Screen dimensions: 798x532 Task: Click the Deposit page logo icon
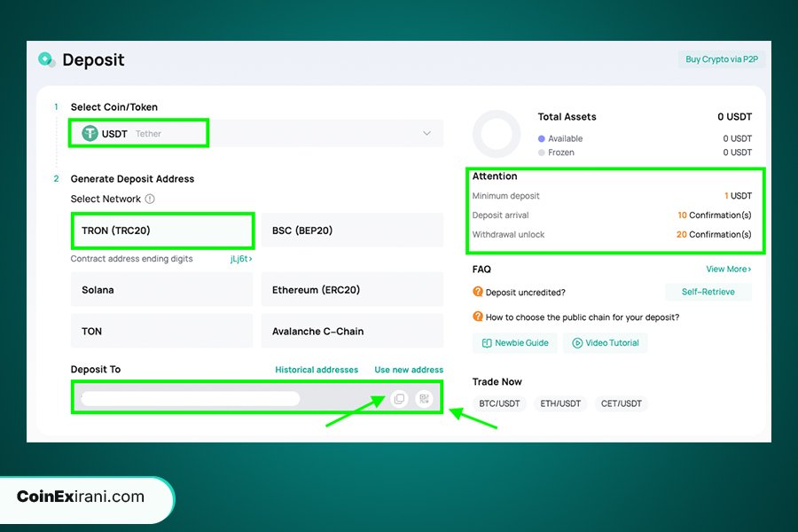(46, 59)
